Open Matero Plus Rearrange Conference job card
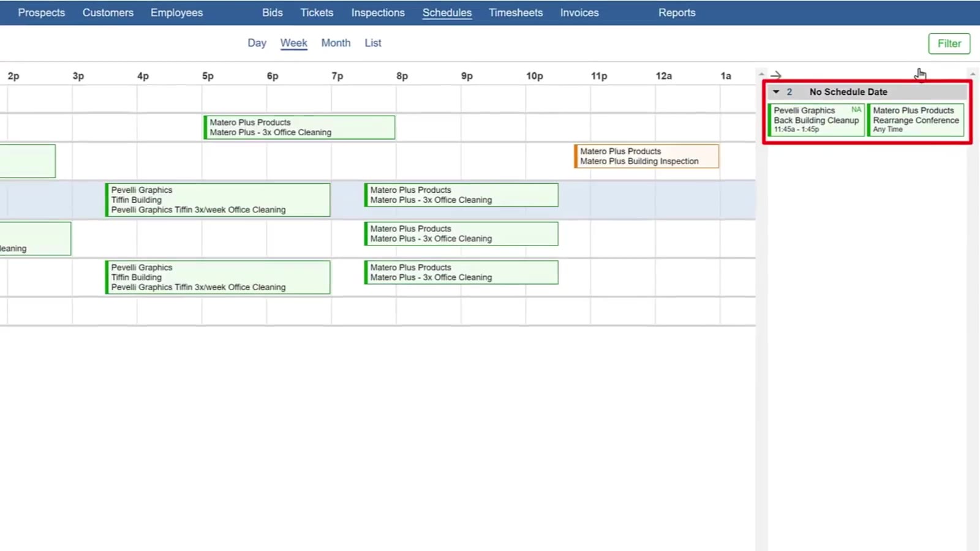 (916, 120)
